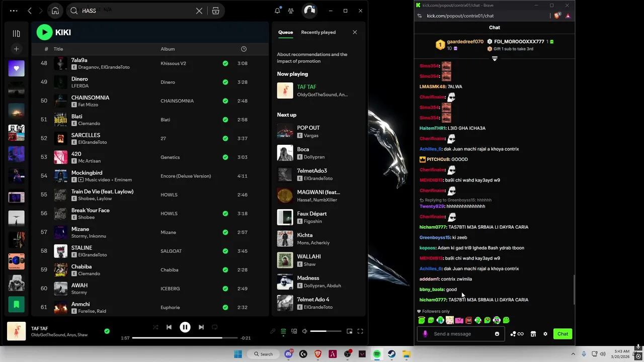Open Kick chat settings gear
This screenshot has height=362, width=644.
(545, 334)
